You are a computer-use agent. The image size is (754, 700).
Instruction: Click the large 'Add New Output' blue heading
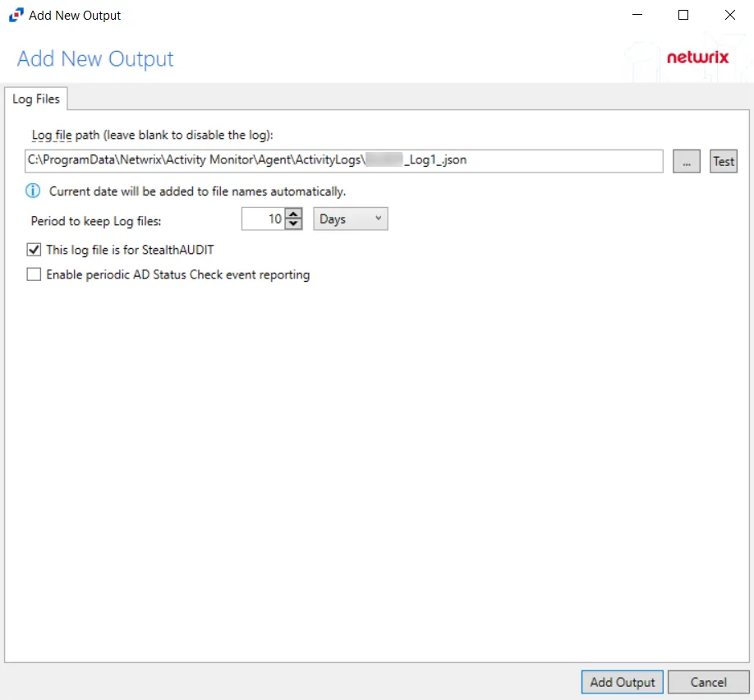[x=95, y=58]
